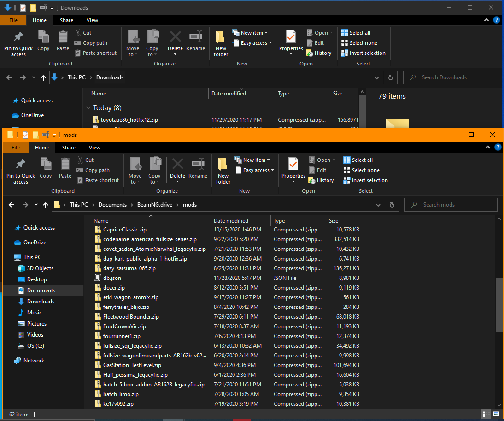Click Pin to Quick access in Downloads window
Screen dimensions: 504x421
coord(18,43)
